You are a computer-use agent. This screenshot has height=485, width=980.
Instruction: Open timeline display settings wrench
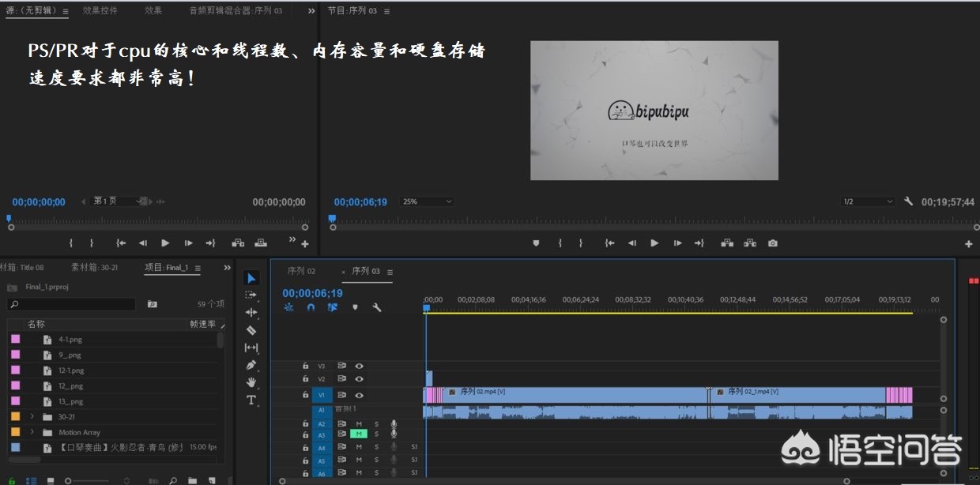pyautogui.click(x=377, y=307)
